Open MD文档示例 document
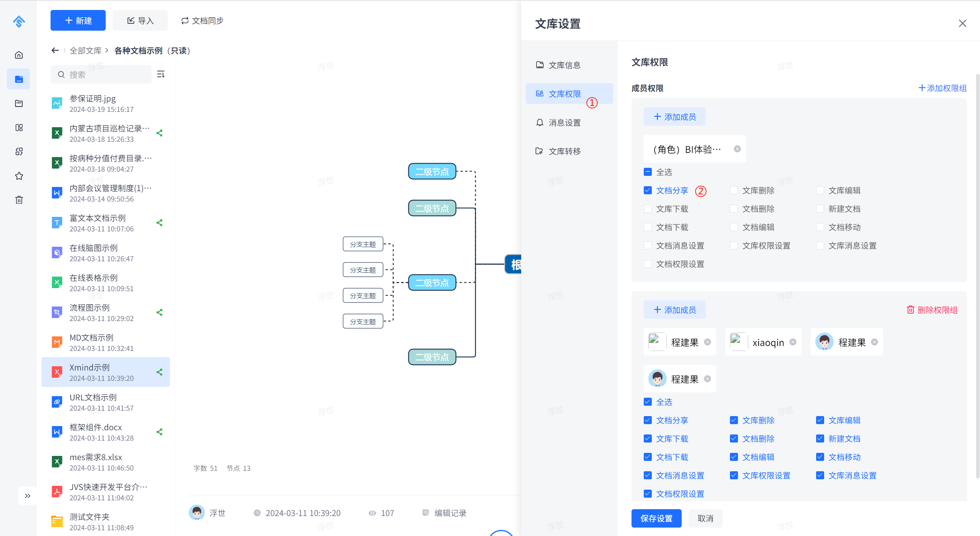The width and height of the screenshot is (980, 536). tap(106, 342)
